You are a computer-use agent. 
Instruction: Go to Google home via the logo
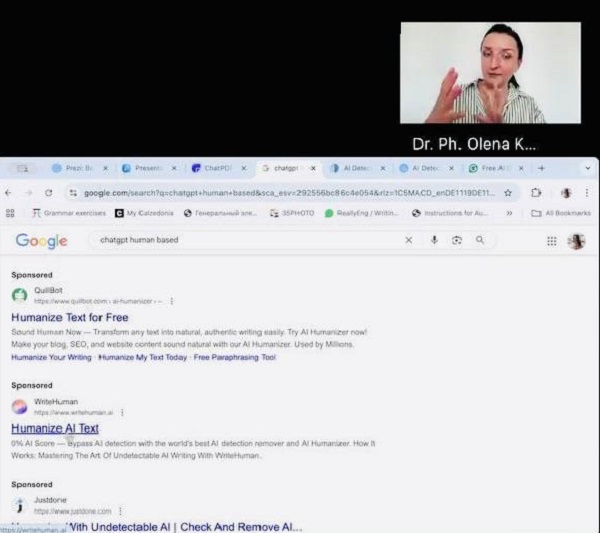pyautogui.click(x=41, y=241)
